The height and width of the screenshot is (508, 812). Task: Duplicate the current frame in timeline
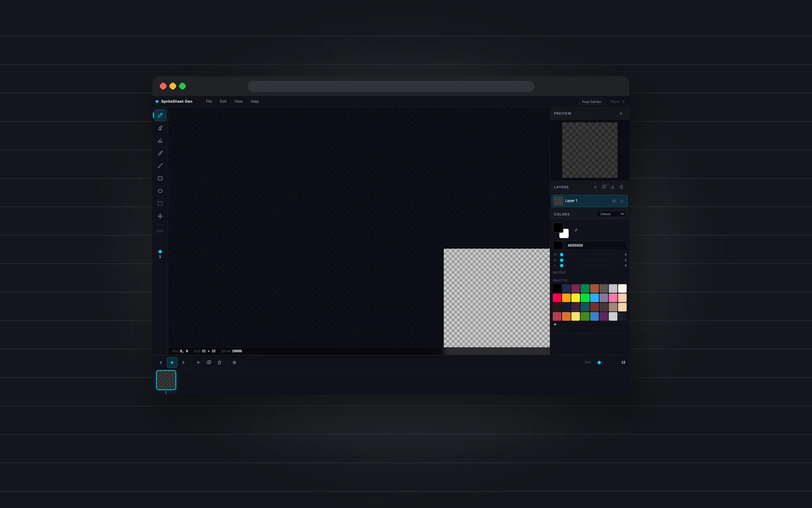pyautogui.click(x=209, y=363)
